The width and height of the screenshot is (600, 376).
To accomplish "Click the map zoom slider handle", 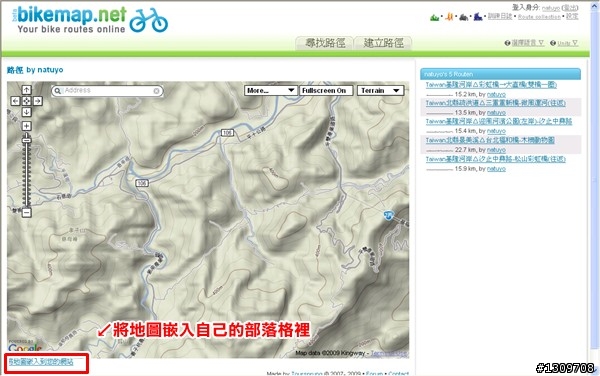I will 26,140.
